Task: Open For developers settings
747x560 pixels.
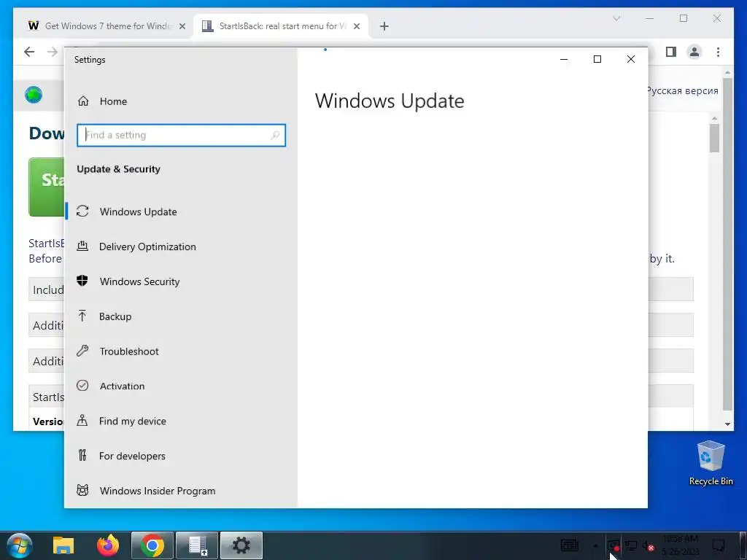Action: click(132, 456)
